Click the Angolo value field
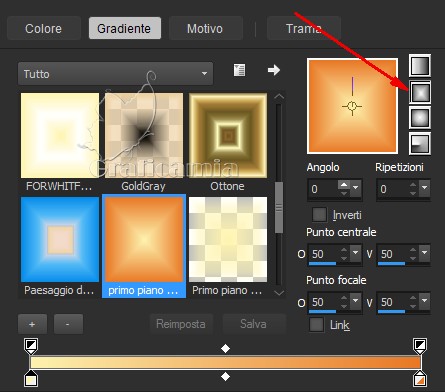 click(323, 189)
